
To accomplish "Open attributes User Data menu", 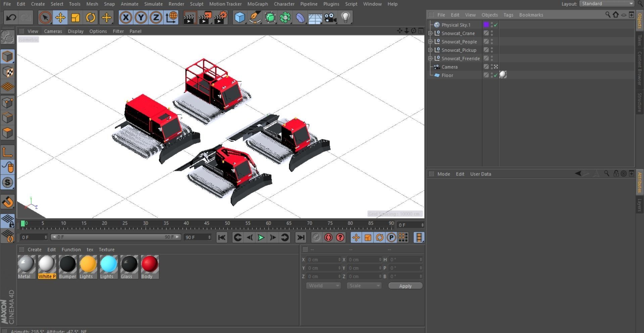I will pyautogui.click(x=481, y=174).
